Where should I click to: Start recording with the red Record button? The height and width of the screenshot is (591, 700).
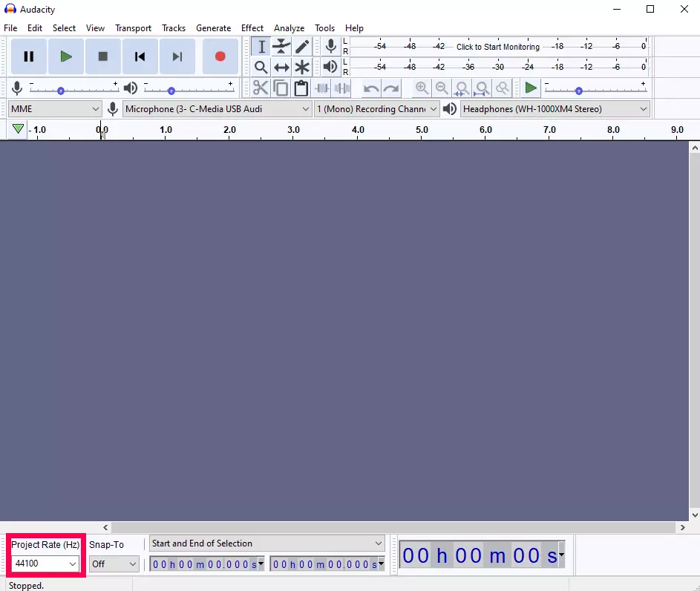click(220, 56)
